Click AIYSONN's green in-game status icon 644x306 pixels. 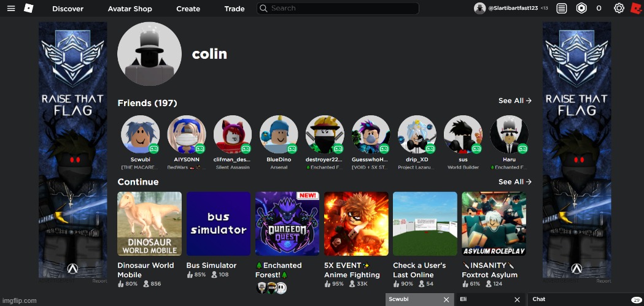pos(200,148)
